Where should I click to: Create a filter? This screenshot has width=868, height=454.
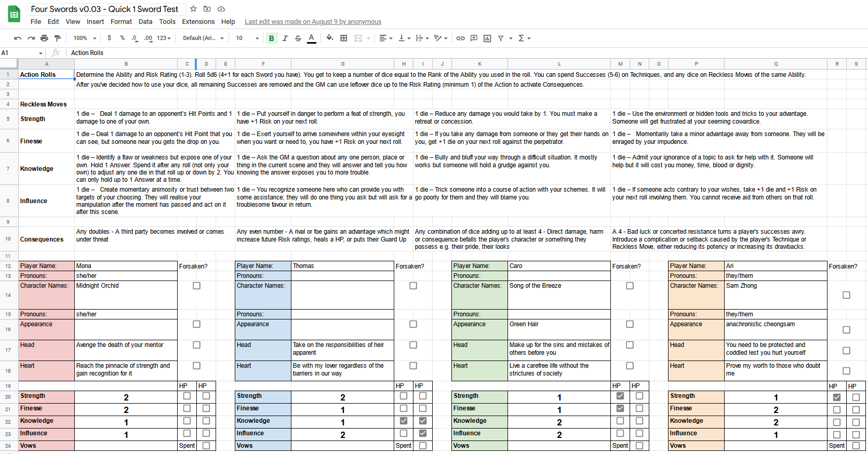pyautogui.click(x=501, y=38)
